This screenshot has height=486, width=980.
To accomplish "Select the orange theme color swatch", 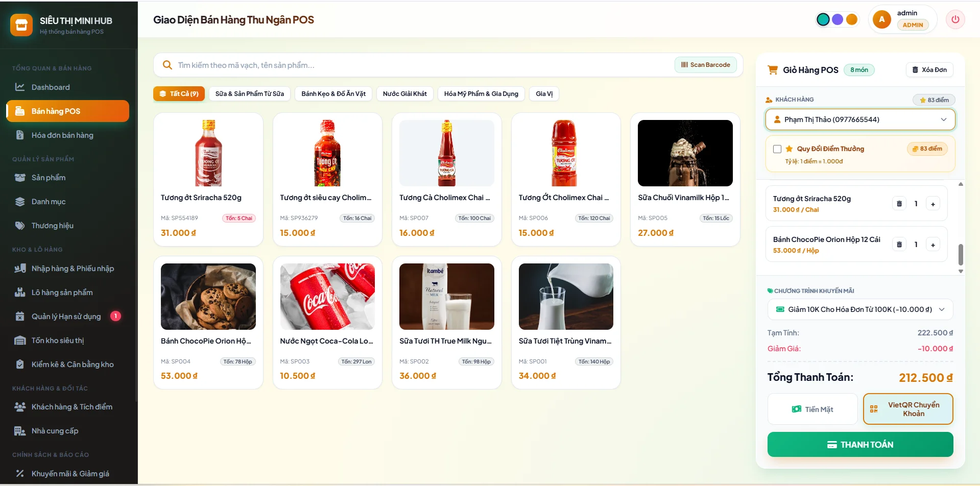I will (x=852, y=19).
